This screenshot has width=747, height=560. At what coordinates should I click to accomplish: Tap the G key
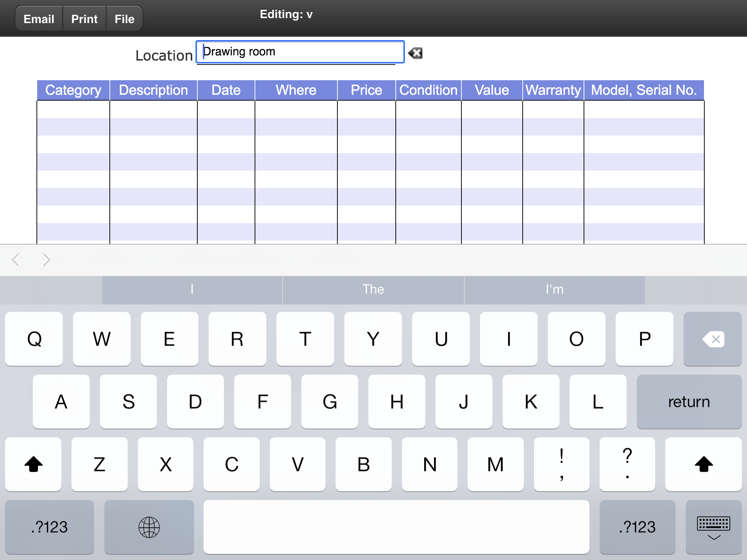click(x=330, y=401)
